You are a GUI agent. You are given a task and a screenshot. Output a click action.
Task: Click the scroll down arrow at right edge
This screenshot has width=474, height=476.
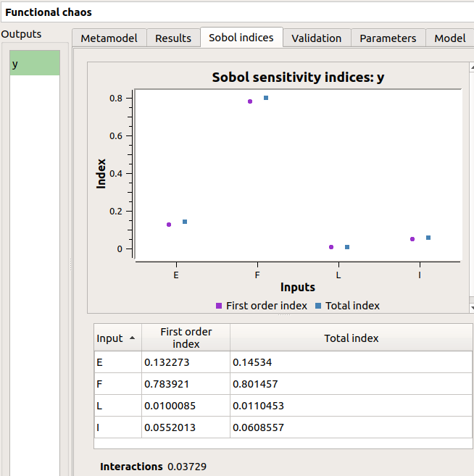tap(472, 307)
